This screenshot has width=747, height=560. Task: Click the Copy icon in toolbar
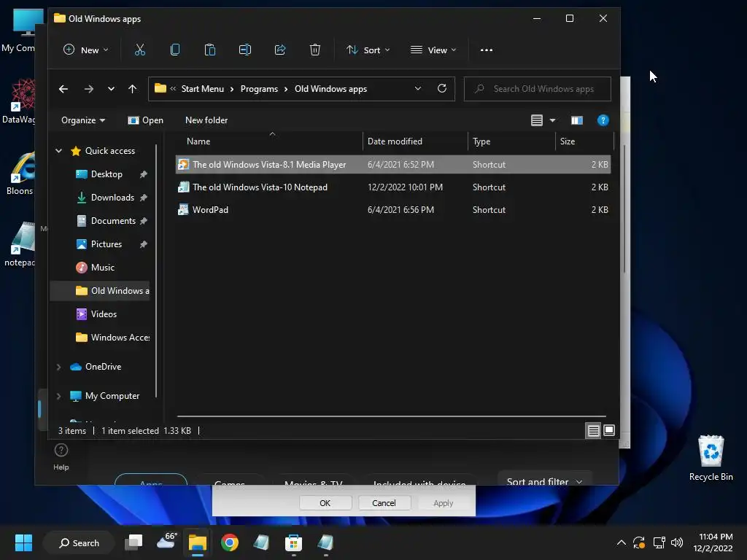(x=175, y=50)
